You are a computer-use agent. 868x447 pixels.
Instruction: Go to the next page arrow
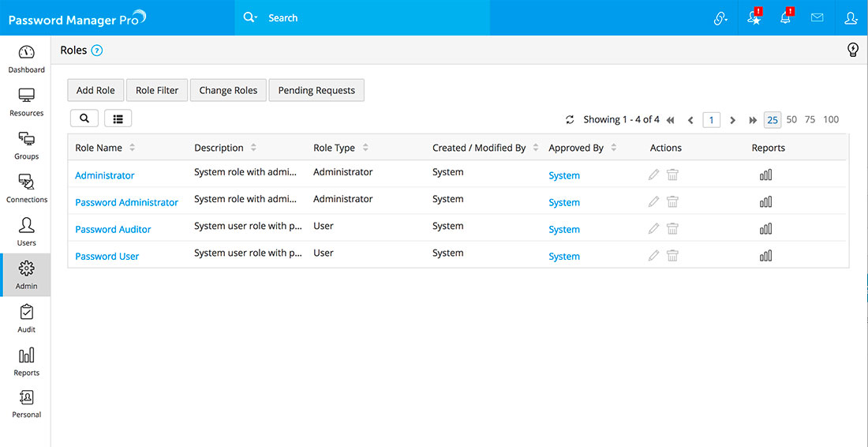[x=732, y=120]
